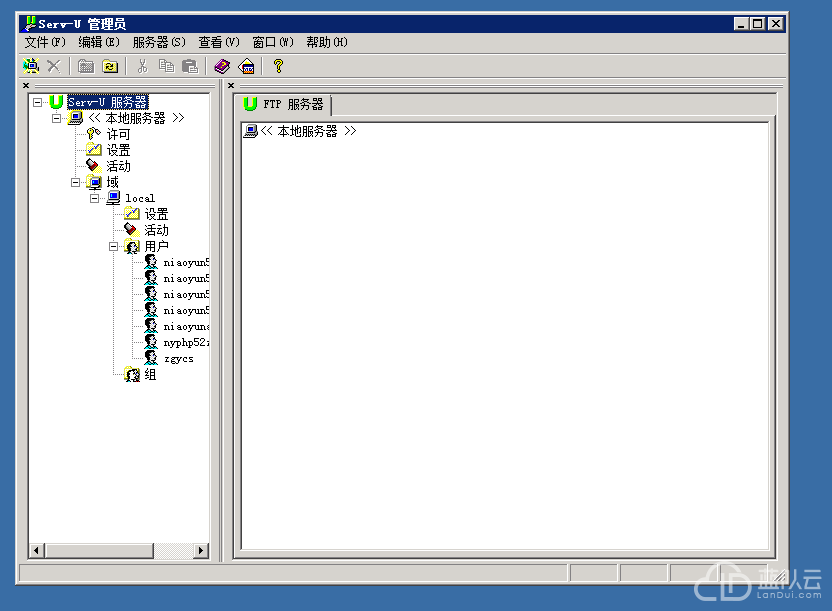
Task: Open the 文件(F) menu
Action: 45,42
